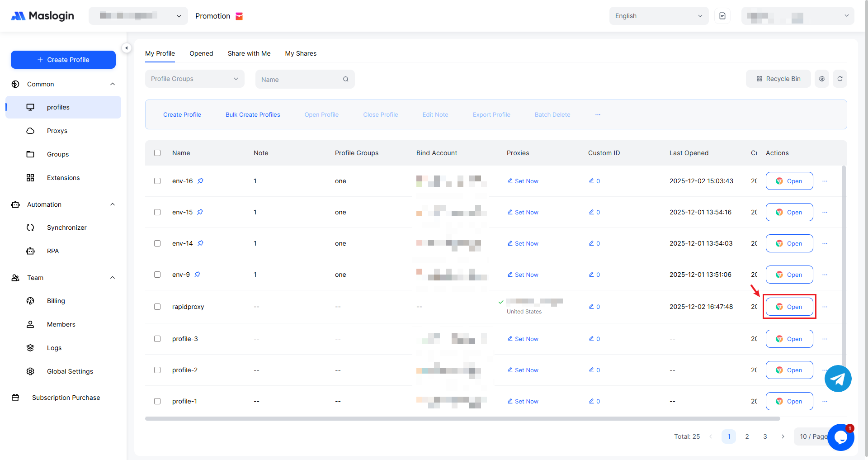Select the env-9 row checkbox

pyautogui.click(x=157, y=275)
